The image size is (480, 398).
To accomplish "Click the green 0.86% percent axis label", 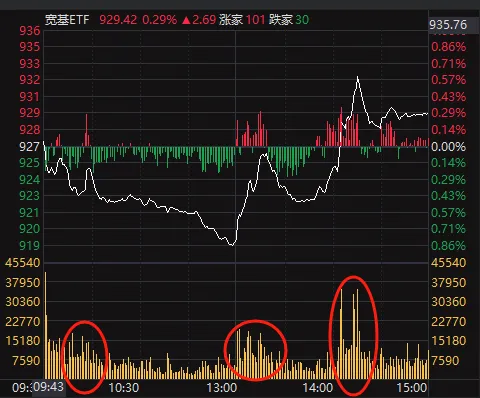I will click(448, 246).
